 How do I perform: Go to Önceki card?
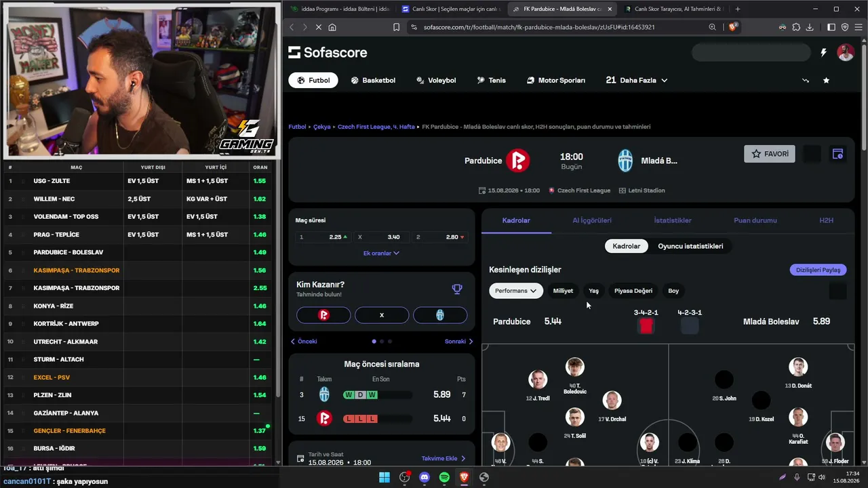pos(304,342)
